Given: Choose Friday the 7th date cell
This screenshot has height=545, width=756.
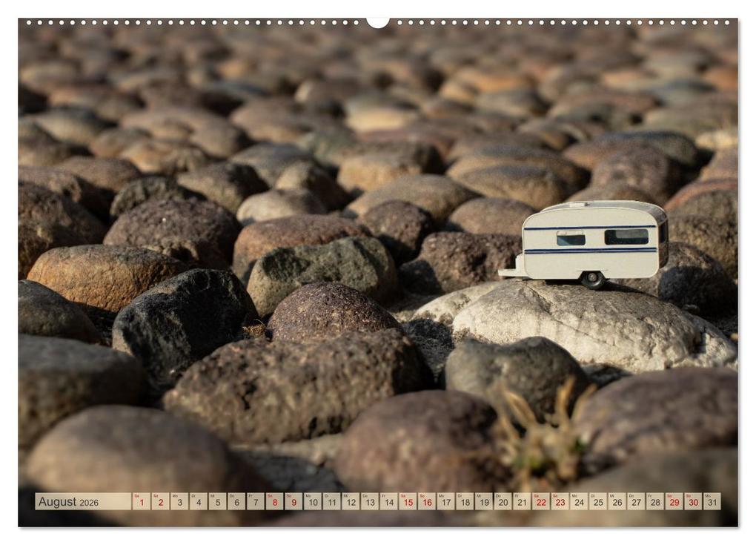Looking at the screenshot, I should coord(256,501).
